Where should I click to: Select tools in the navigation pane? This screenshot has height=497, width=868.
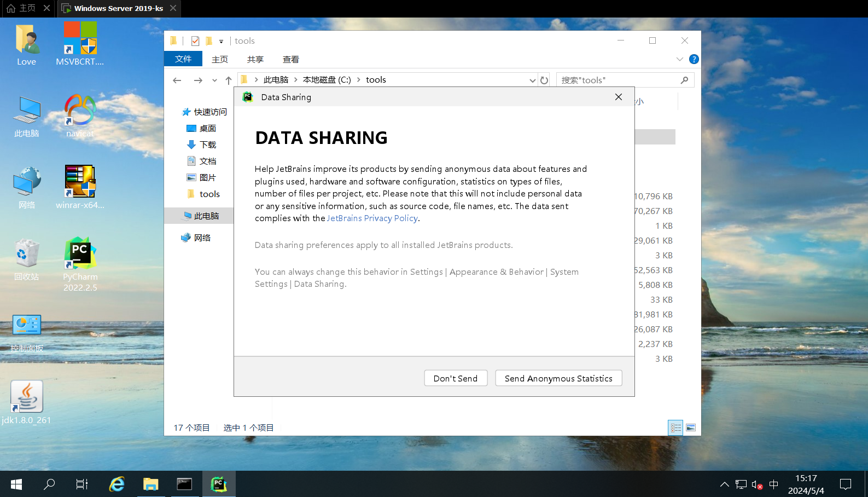tap(203, 194)
